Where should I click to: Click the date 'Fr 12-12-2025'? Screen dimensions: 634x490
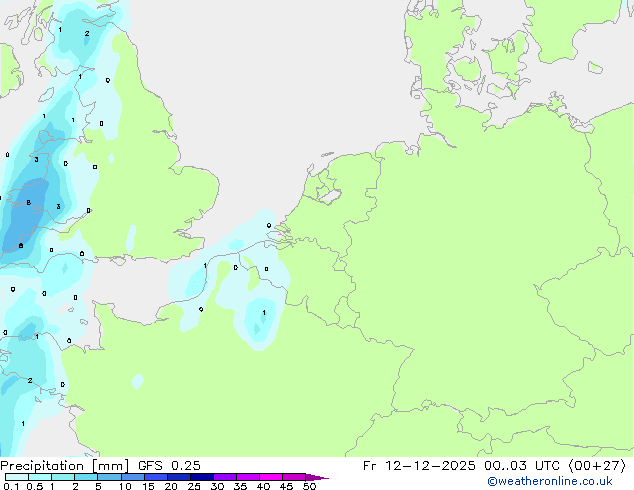click(419, 466)
